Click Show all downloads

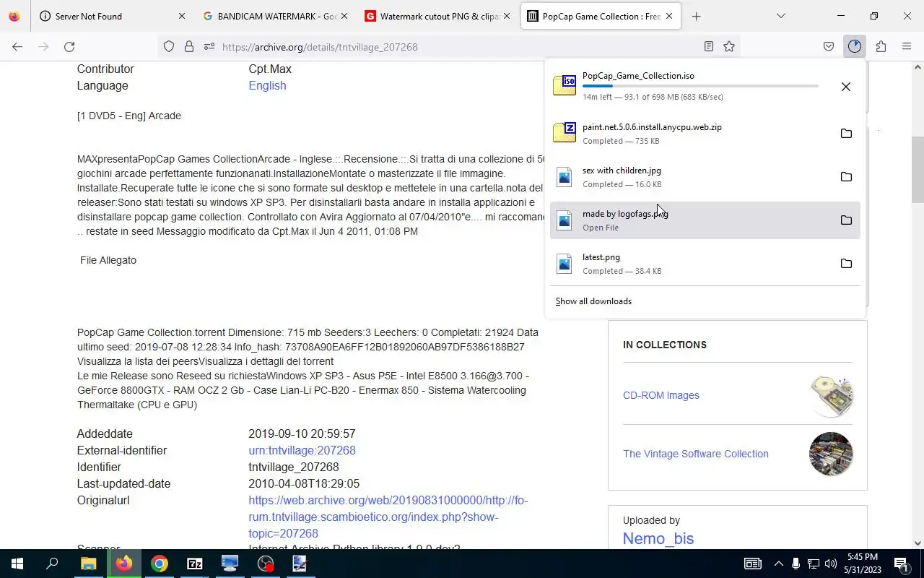(593, 301)
